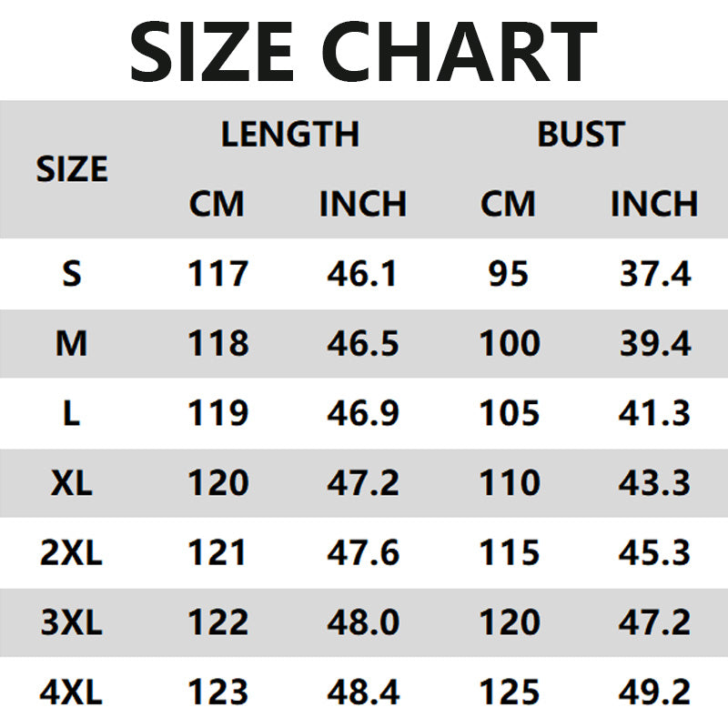This screenshot has height=728, width=728.
Task: Select the 49.2 inch bust for 4XL
Action: coord(654,693)
